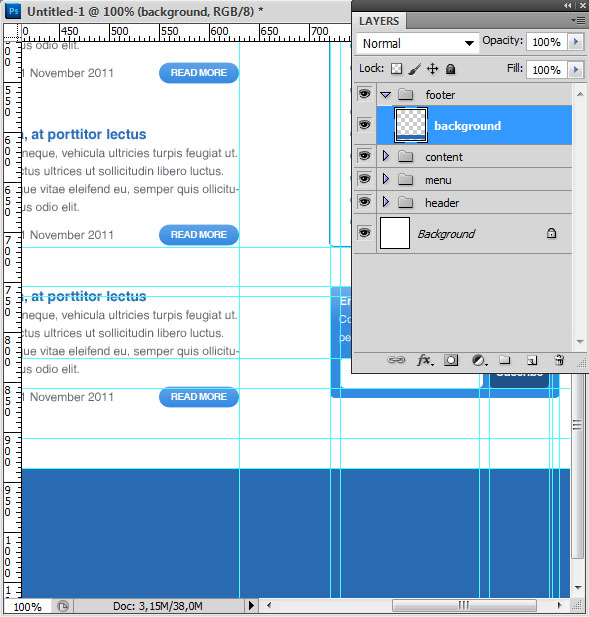Click the status bar Doc size text
Image resolution: width=589 pixels, height=617 pixels.
tap(157, 606)
